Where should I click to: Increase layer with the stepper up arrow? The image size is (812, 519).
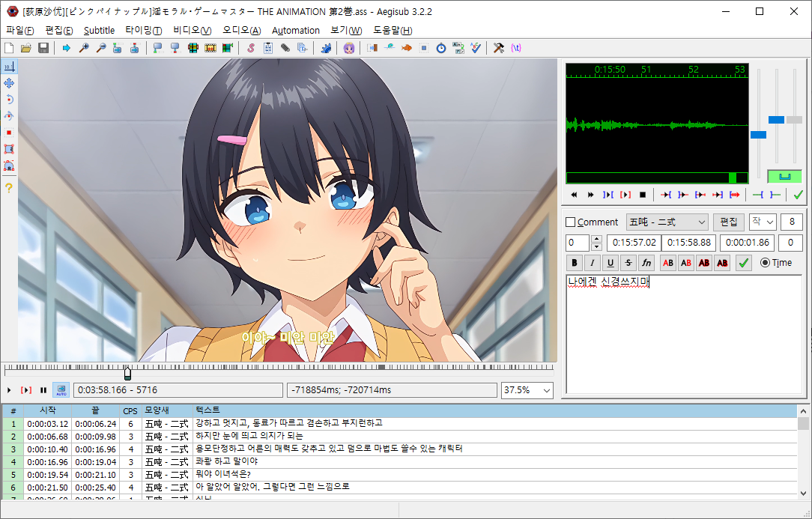tap(596, 240)
